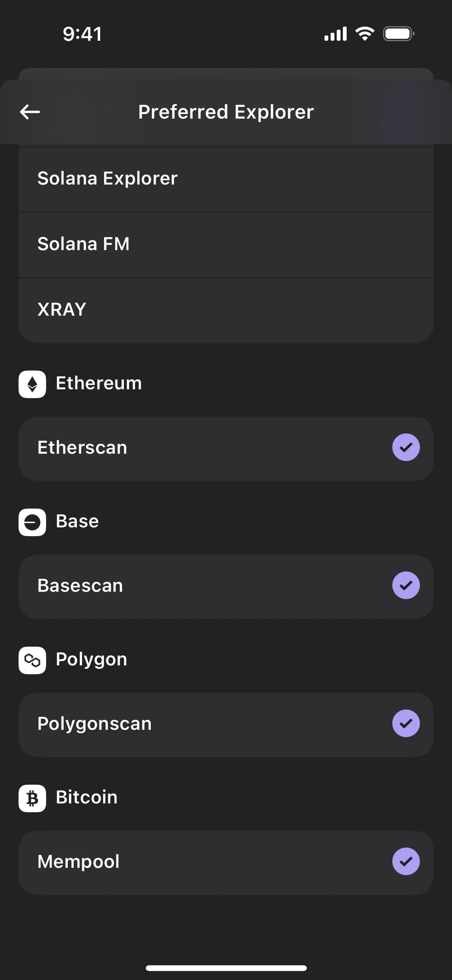
Task: Tap the cellular signal bars icon
Action: tap(335, 34)
